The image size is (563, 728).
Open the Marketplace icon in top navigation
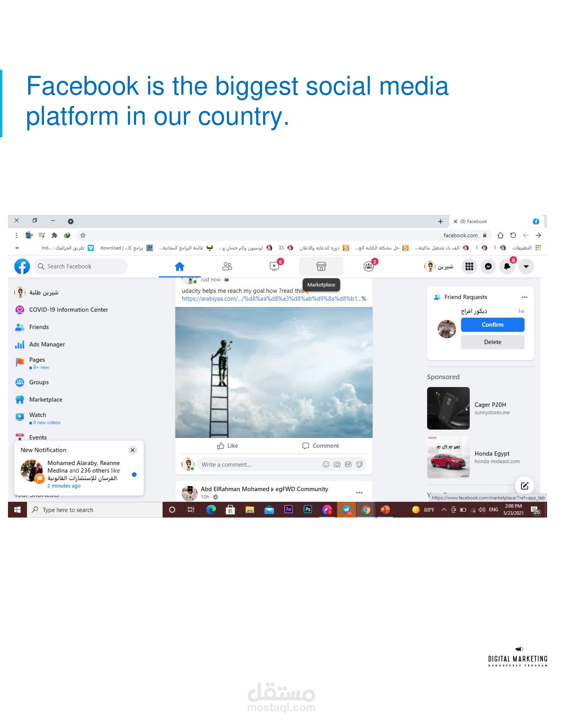pos(321,266)
